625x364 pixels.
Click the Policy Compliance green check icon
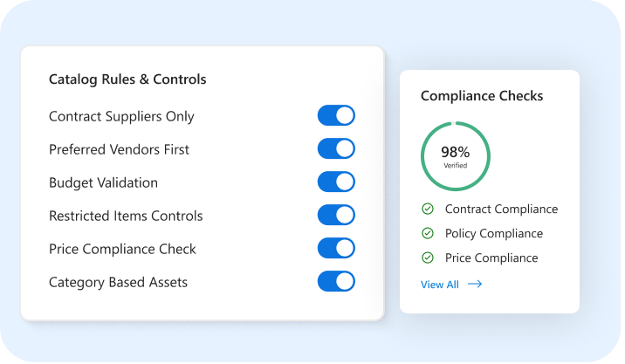(428, 233)
